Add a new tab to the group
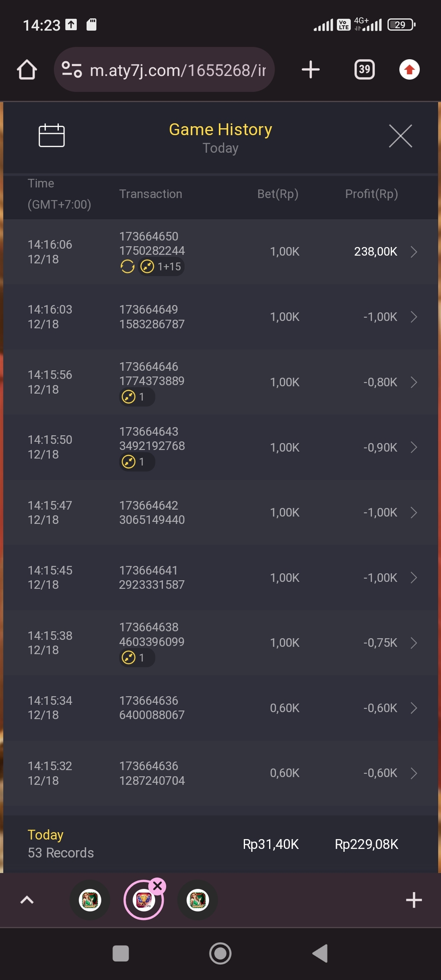 (x=414, y=900)
